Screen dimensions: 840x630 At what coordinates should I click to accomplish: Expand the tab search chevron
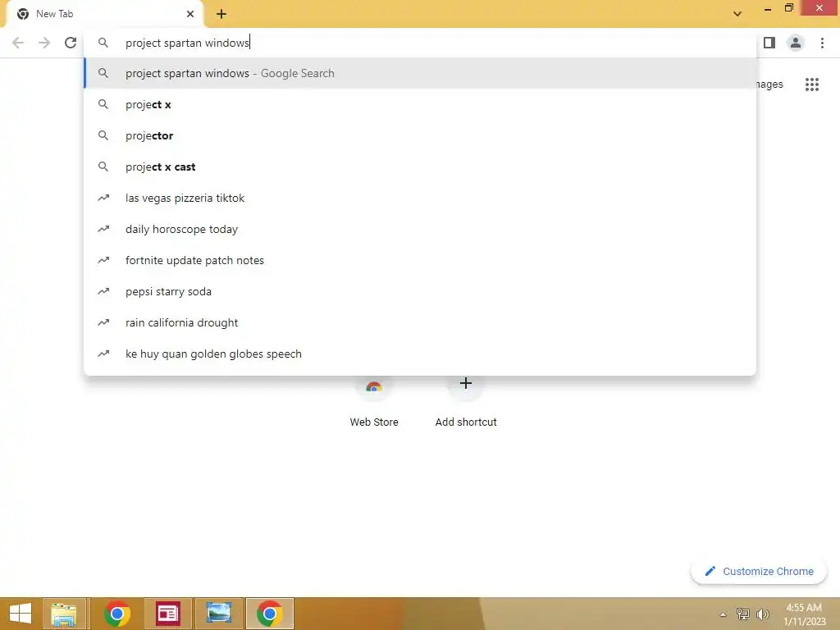[x=737, y=14]
